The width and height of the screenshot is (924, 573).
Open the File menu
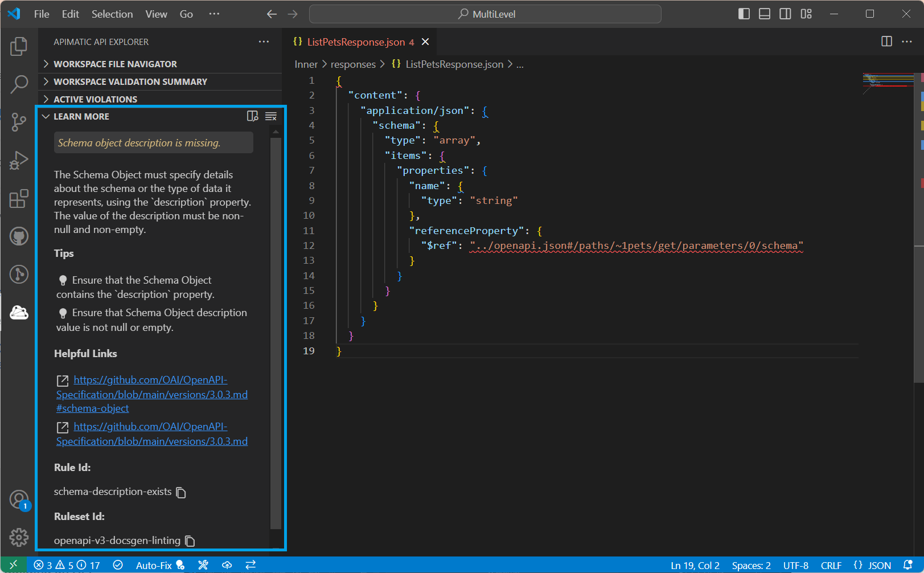[42, 14]
